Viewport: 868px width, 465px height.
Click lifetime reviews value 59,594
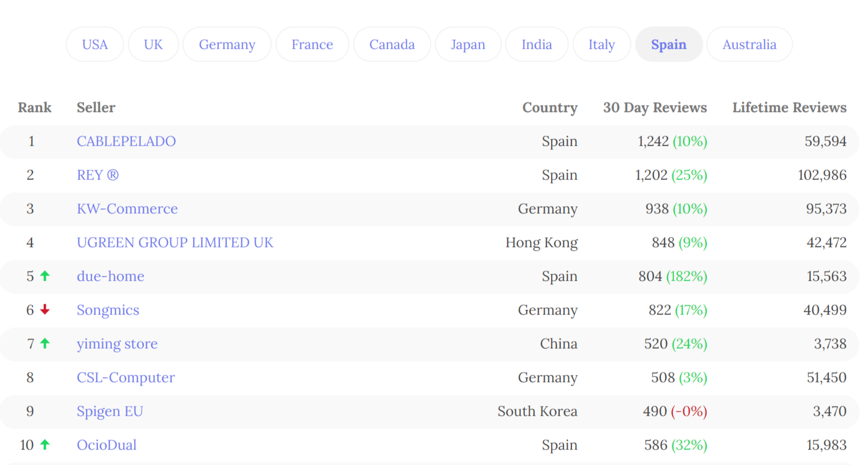826,141
